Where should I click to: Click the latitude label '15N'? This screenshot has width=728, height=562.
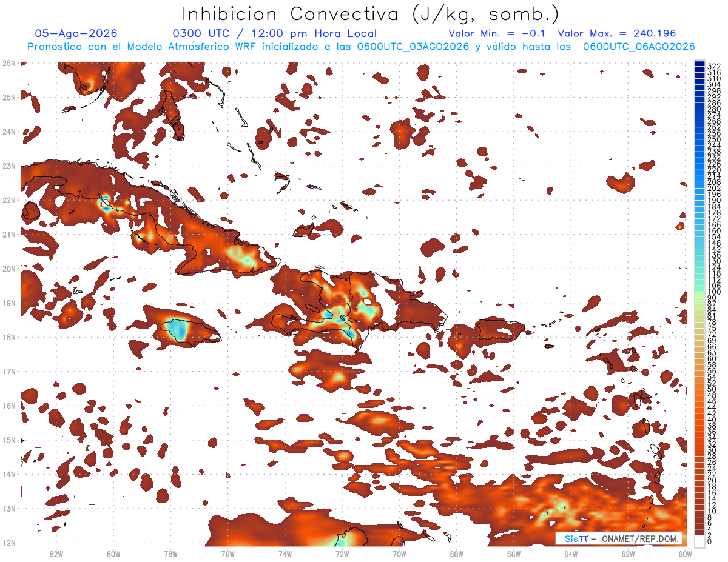pyautogui.click(x=8, y=440)
